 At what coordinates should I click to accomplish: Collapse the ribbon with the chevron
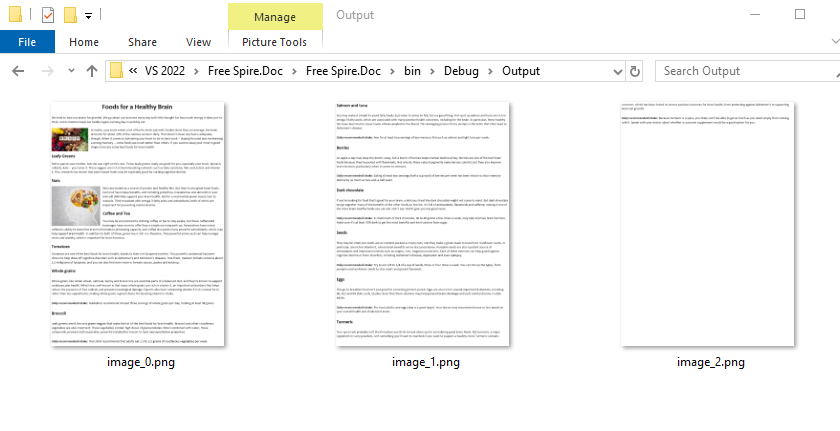coord(835,41)
